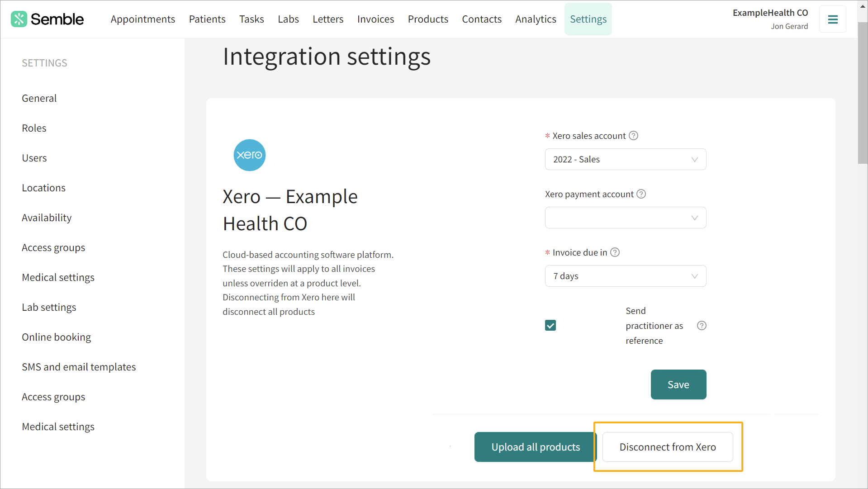The image size is (868, 489).
Task: Open the Invoice due in dropdown
Action: (626, 276)
